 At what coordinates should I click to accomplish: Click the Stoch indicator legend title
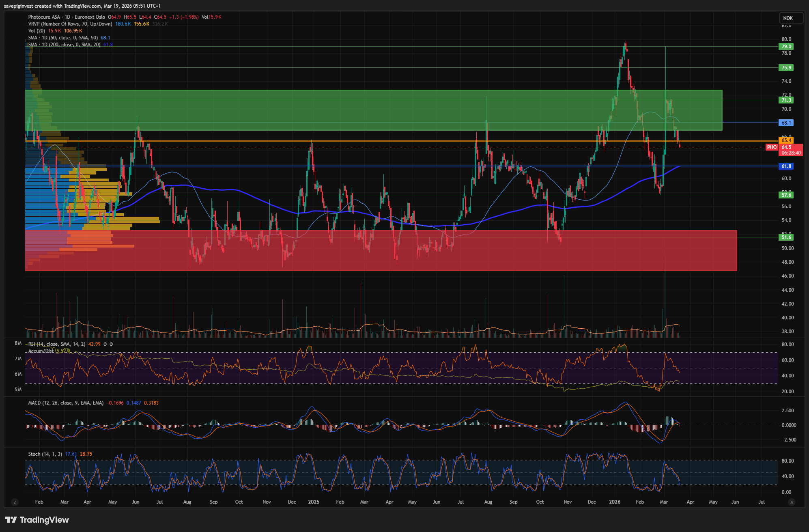(45, 454)
